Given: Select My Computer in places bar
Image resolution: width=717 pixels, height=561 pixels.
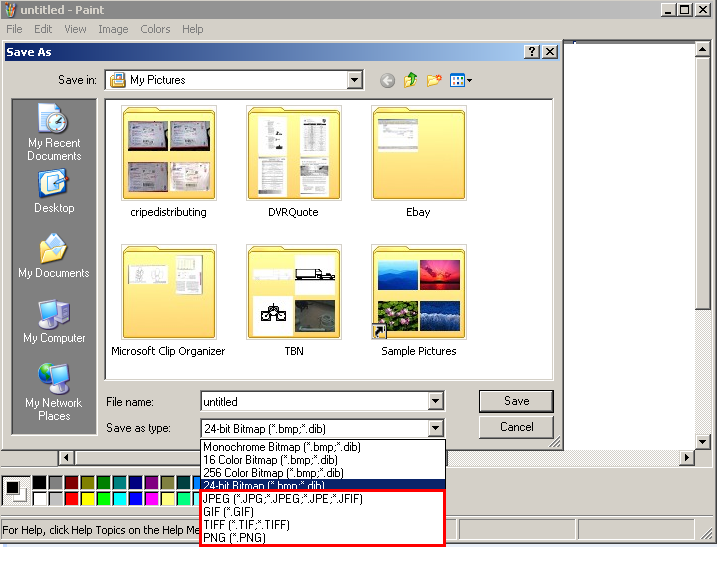Looking at the screenshot, I should tap(54, 321).
